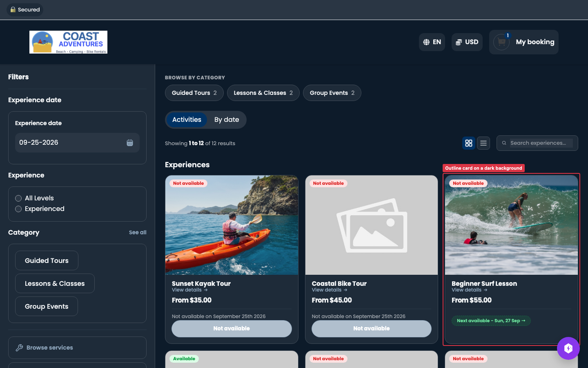
Task: Click Not available button for Sunset Kayak Tour
Action: pos(232,329)
